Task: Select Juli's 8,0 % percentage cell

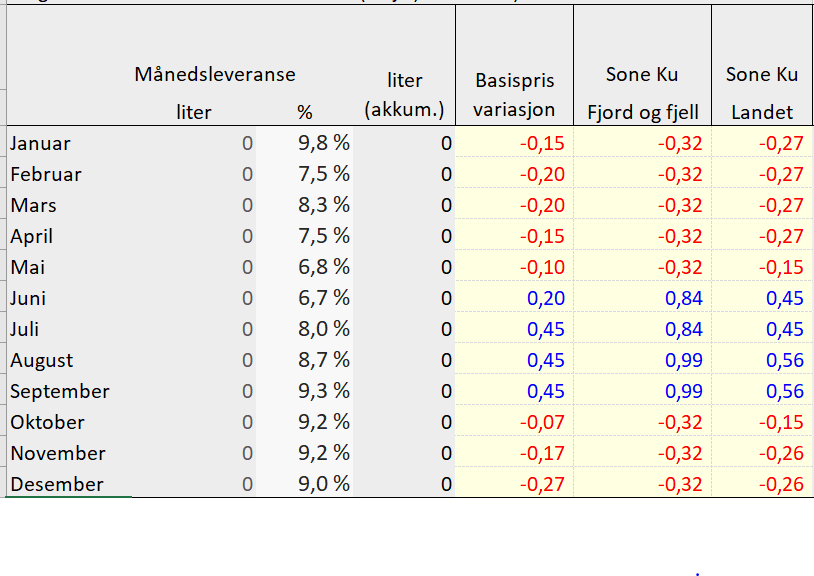Action: 324,329
